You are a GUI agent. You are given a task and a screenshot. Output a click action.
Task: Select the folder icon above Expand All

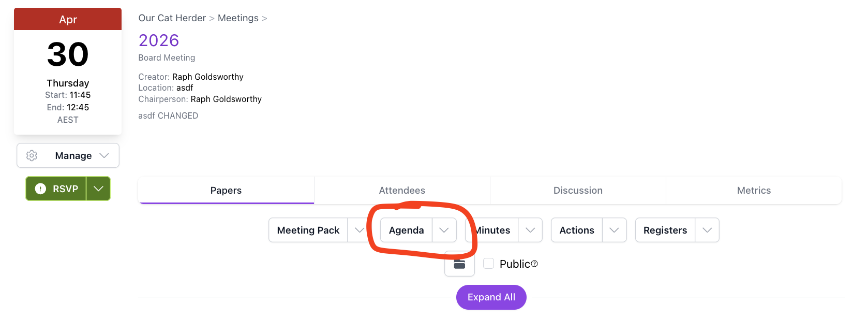coord(459,264)
